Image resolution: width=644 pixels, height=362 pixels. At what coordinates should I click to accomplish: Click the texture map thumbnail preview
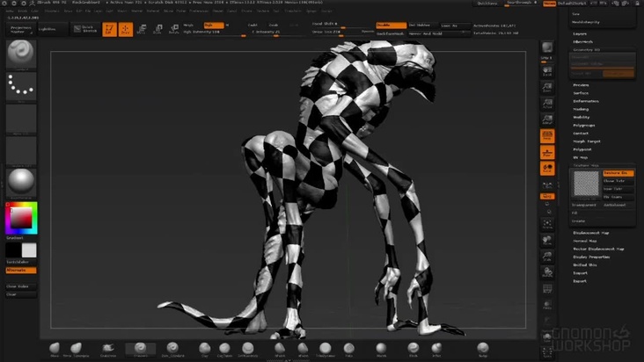(584, 184)
